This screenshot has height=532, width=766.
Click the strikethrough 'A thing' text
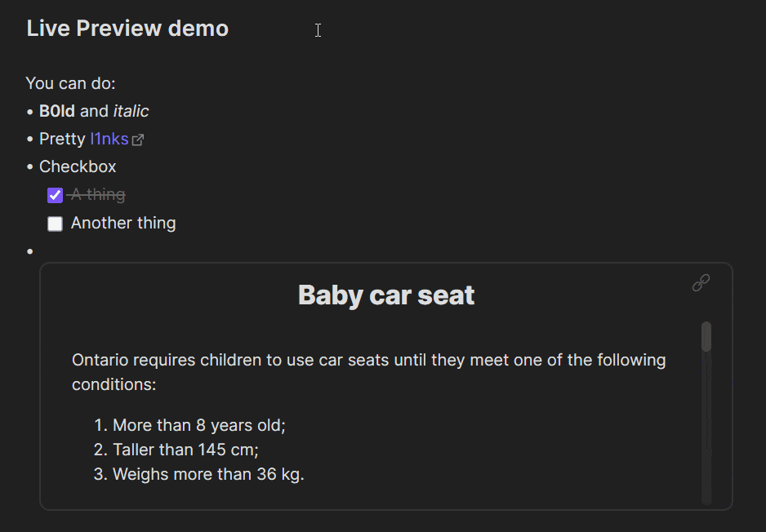pyautogui.click(x=98, y=195)
